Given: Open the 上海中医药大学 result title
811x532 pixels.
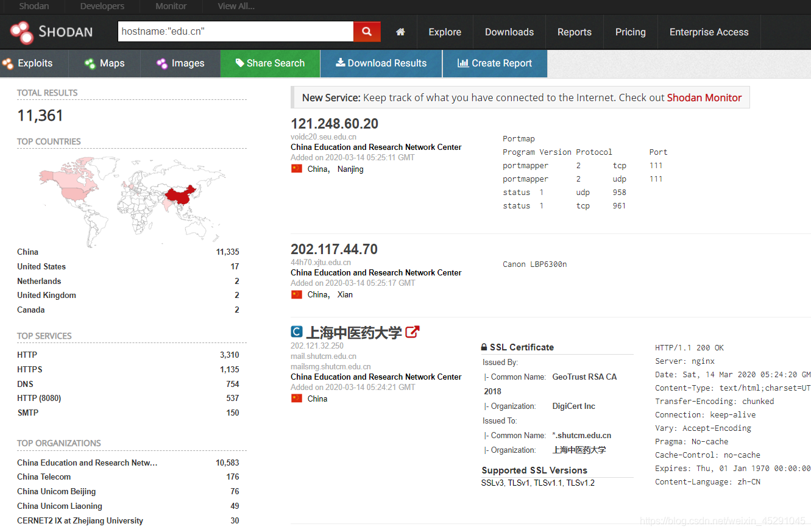Looking at the screenshot, I should [354, 333].
